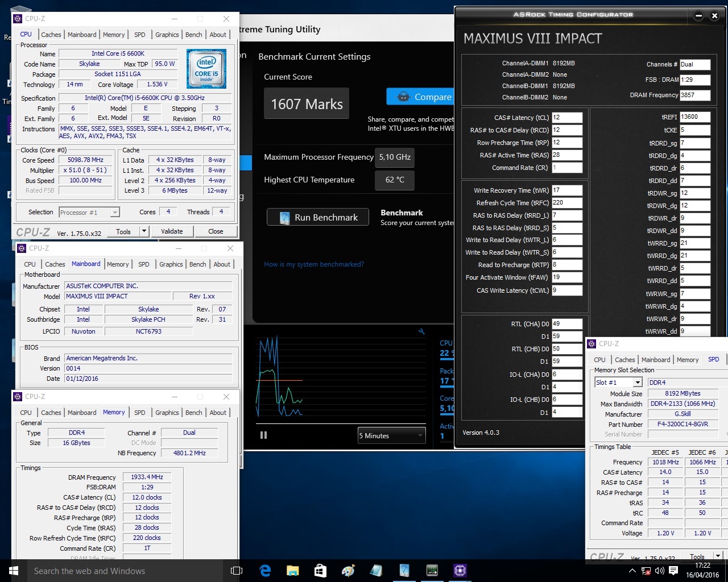Click the CAS# Latency (tCL) field
The width and height of the screenshot is (728, 582).
[x=567, y=118]
